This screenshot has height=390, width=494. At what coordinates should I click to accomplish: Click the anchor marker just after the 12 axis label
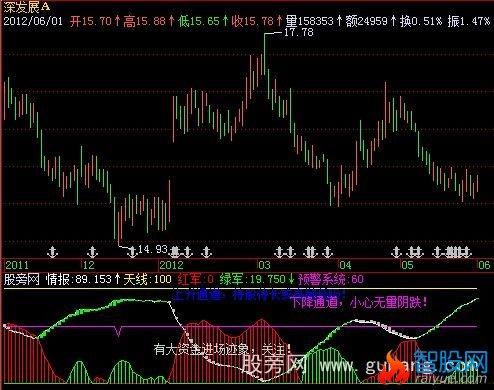pos(92,252)
